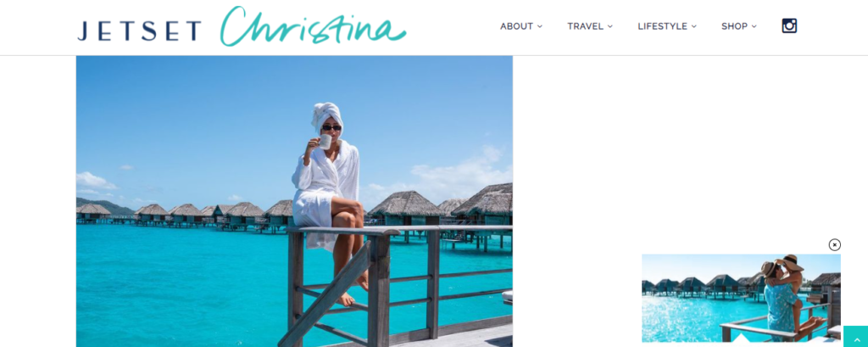Click the Christina script logo
This screenshot has height=347, width=868.
[x=313, y=26]
